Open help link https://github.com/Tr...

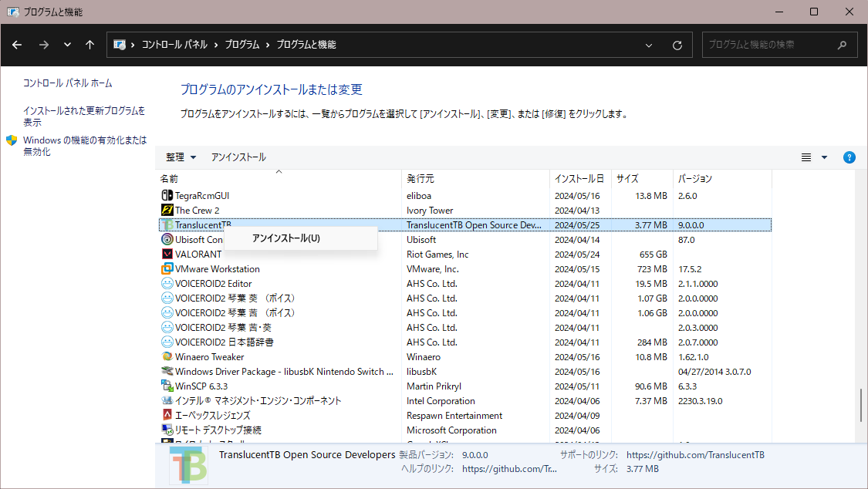coord(509,468)
